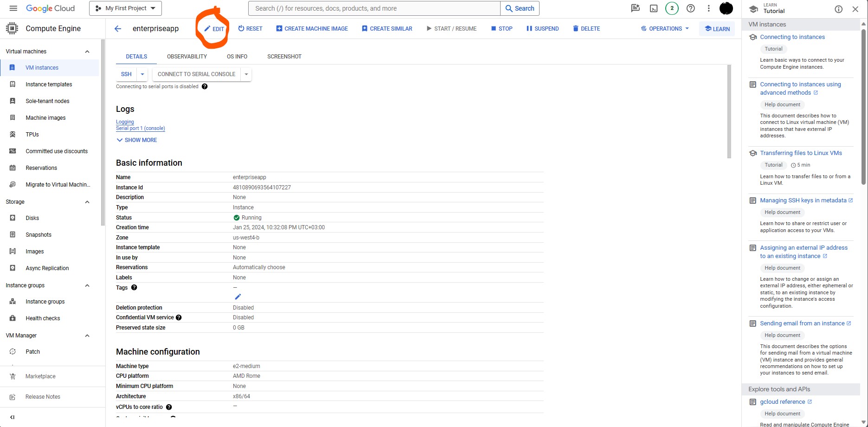Click the pencil icon under Tags
Screen dimensions: 868x427
(x=238, y=297)
